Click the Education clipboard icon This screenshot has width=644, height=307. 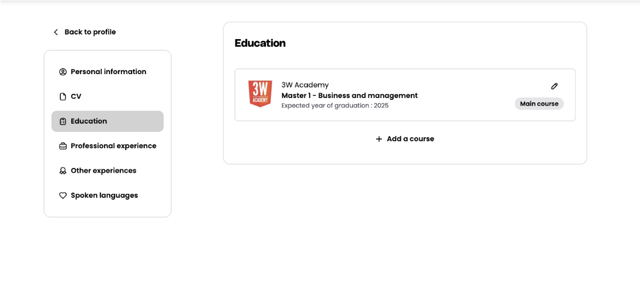63,121
